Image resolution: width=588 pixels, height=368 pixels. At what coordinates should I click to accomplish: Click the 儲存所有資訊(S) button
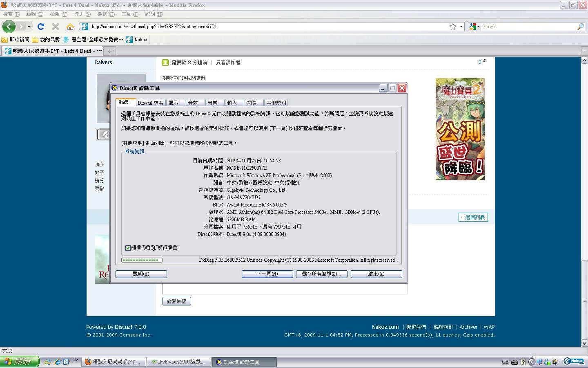[321, 274]
